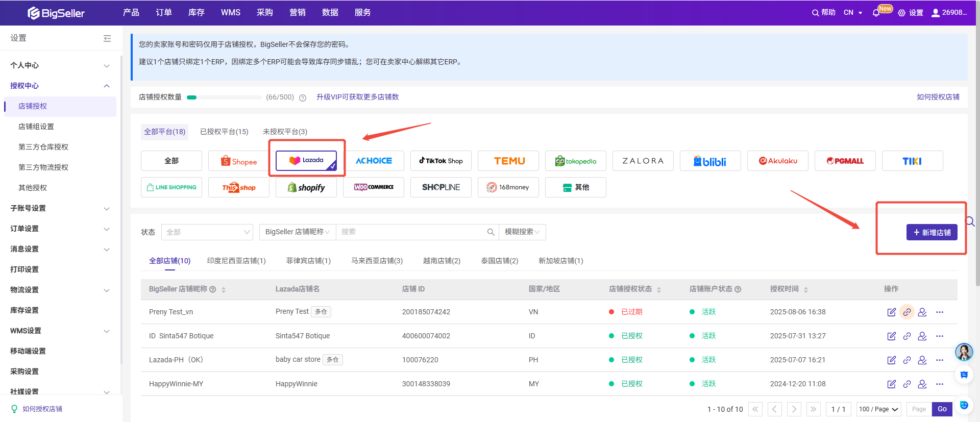This screenshot has width=980, height=422.
Task: Collapse the settings sidebar menu icon
Action: tap(107, 38)
